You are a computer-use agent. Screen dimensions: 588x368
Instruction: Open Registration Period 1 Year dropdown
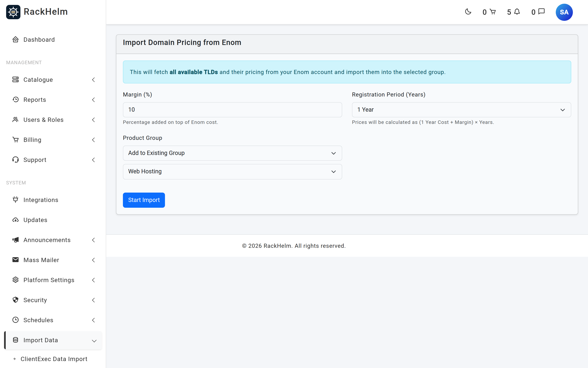461,110
